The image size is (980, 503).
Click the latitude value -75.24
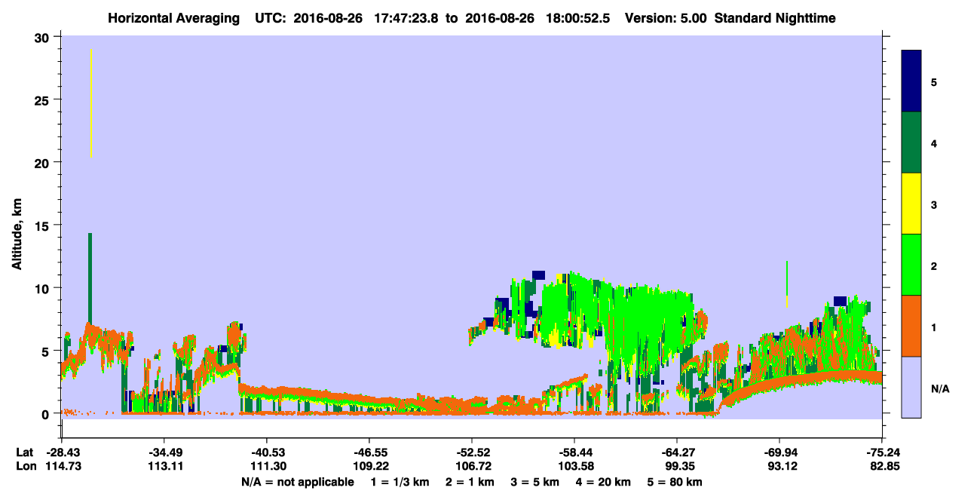point(882,452)
